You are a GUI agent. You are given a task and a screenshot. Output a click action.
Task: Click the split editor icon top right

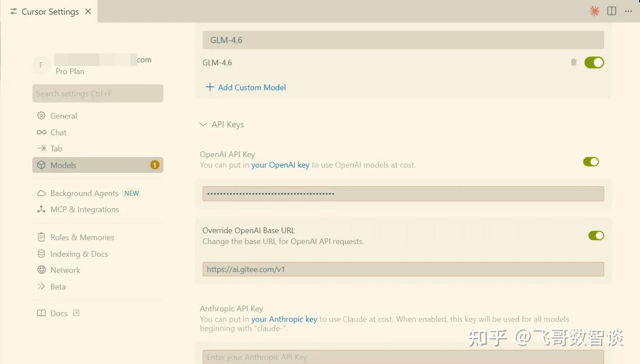point(612,11)
